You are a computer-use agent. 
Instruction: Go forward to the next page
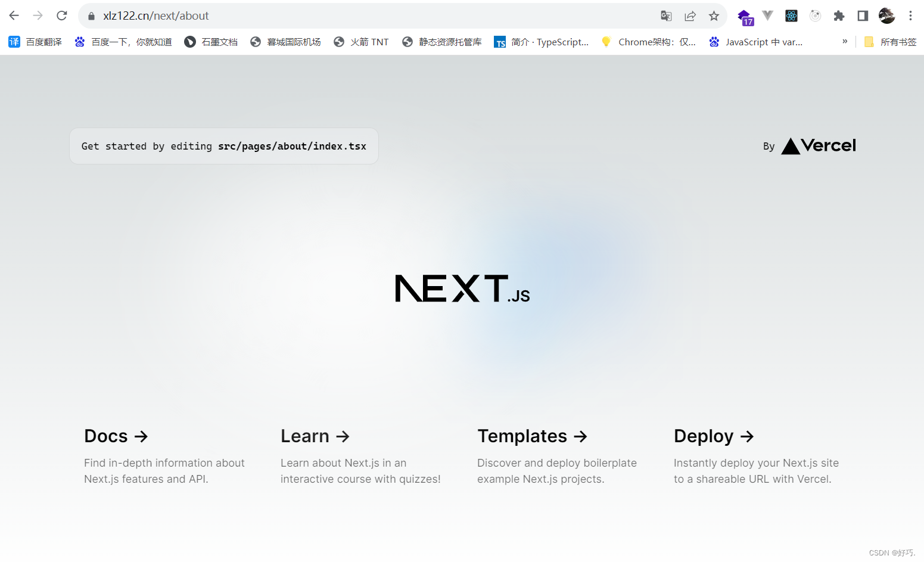(x=38, y=16)
